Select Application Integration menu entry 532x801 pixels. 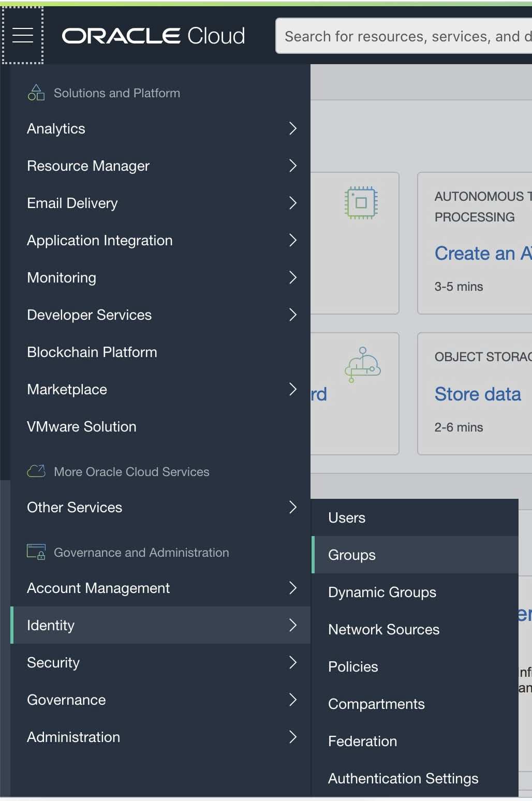[160, 240]
